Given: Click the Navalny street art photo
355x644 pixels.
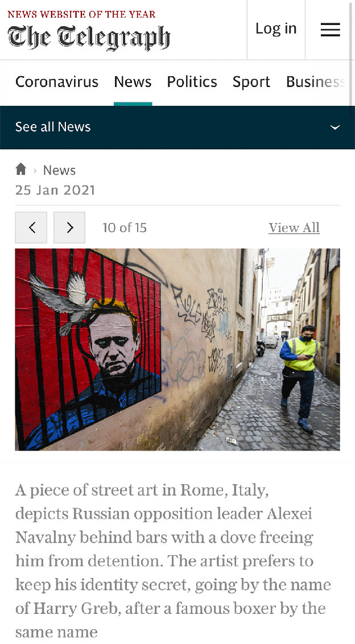Looking at the screenshot, I should (x=177, y=349).
